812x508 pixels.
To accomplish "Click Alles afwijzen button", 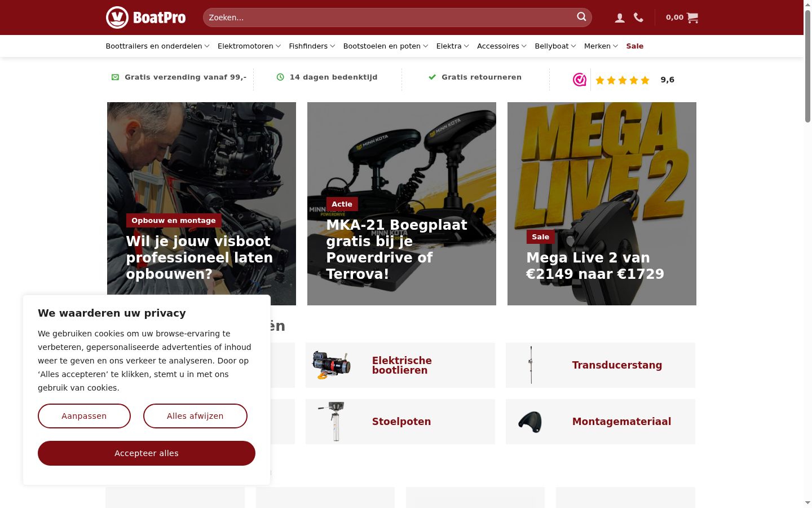I will pos(195,416).
